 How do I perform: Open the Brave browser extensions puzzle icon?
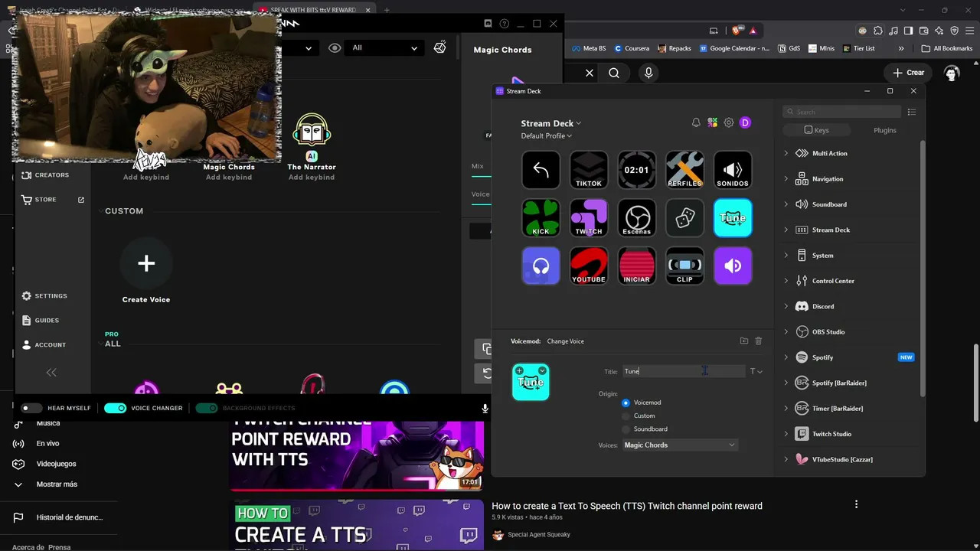click(x=877, y=31)
